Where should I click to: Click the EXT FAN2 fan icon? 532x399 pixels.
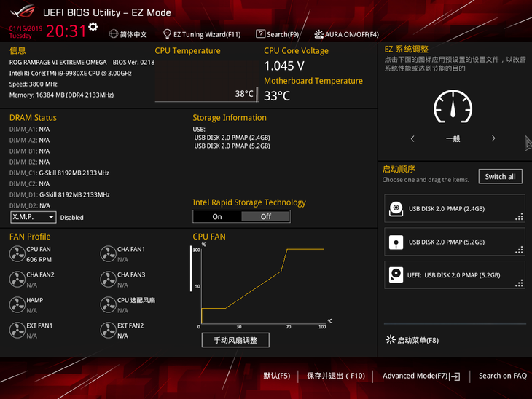(109, 330)
